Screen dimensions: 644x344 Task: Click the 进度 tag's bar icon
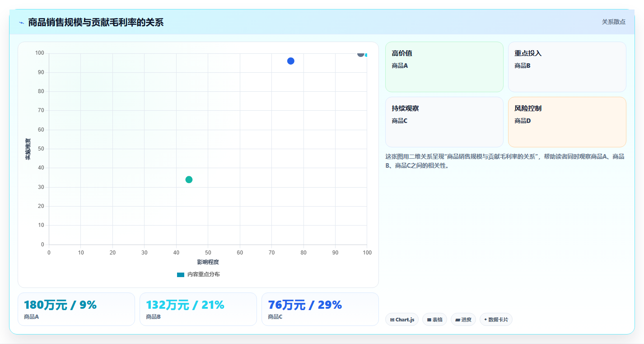coord(457,320)
